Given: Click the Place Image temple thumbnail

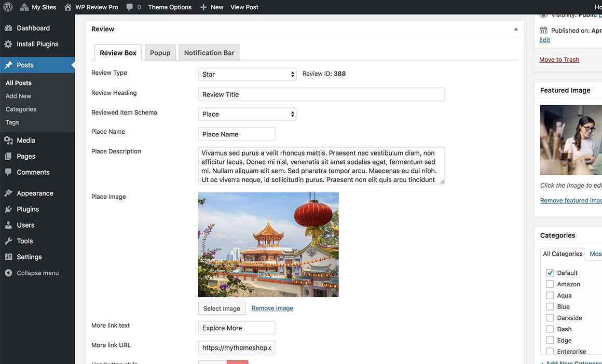Looking at the screenshot, I should (268, 245).
